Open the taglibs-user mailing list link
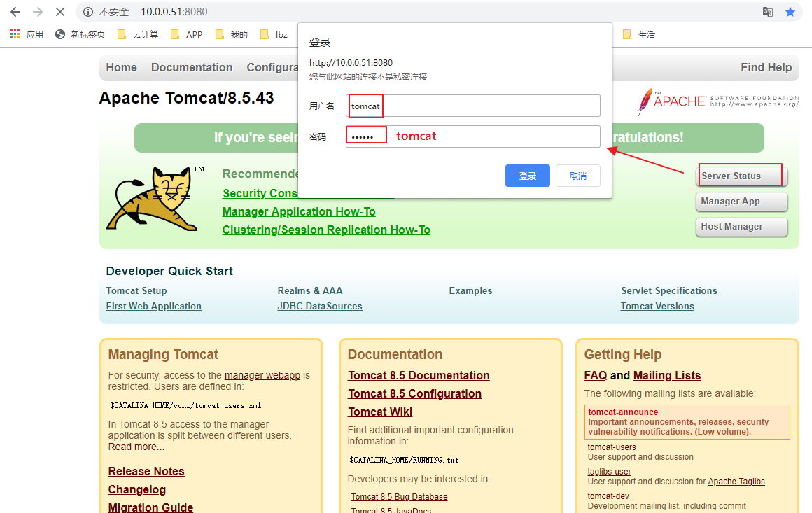This screenshot has width=812, height=513. coord(609,472)
